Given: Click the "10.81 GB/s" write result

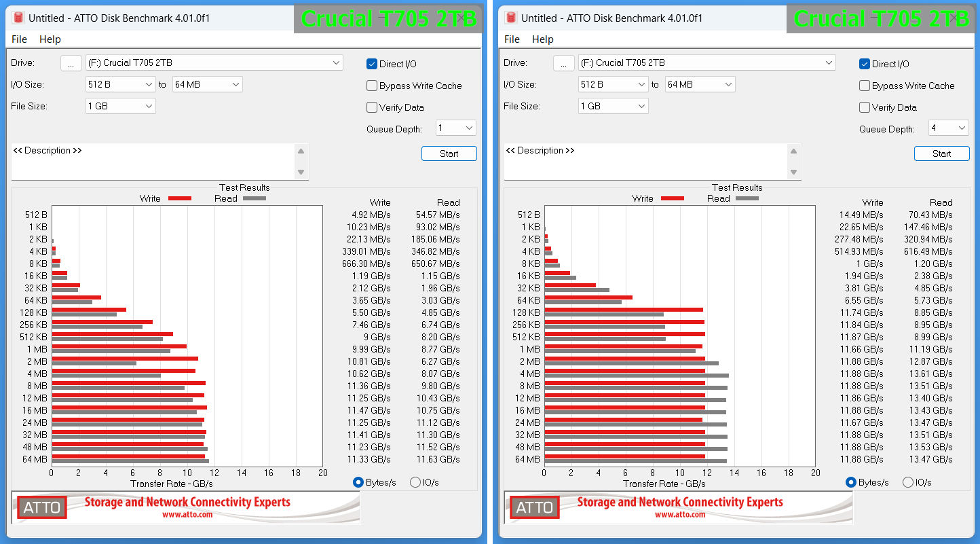Looking at the screenshot, I should [369, 361].
